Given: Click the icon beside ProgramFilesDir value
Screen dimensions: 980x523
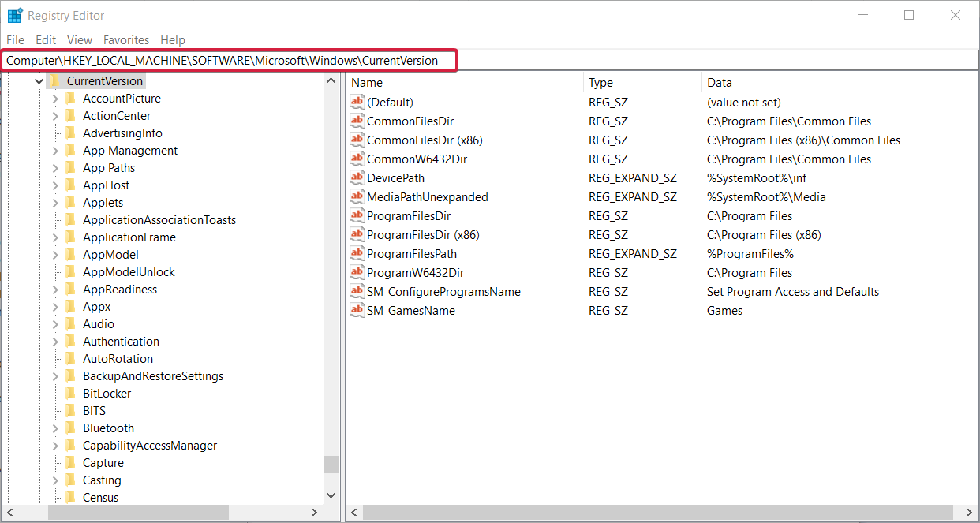Looking at the screenshot, I should [357, 215].
